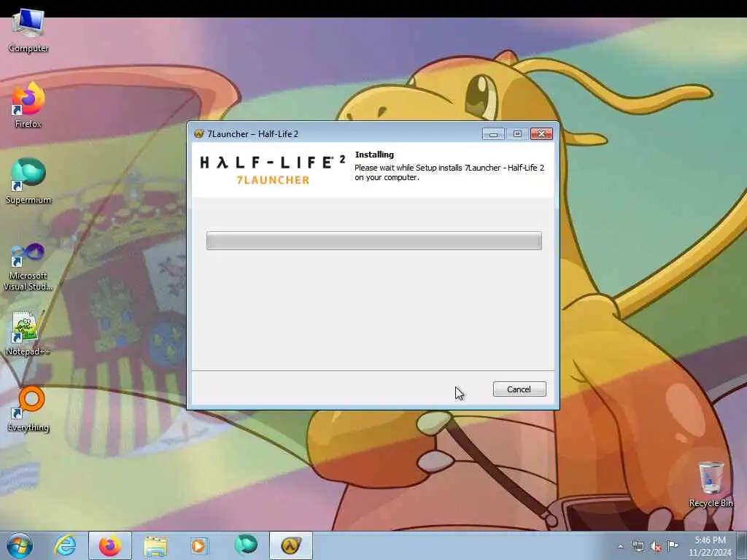Select the Notepad++ desktop shortcut
The image size is (747, 560).
click(x=28, y=333)
